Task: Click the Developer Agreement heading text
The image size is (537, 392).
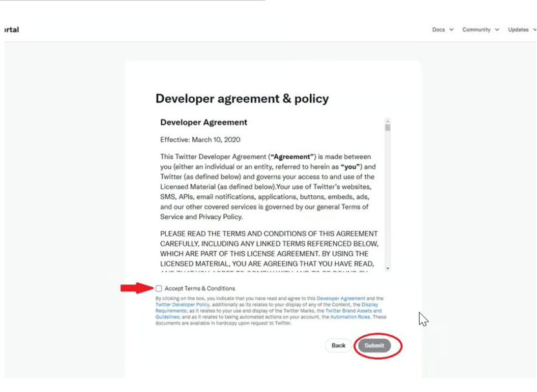Action: click(x=203, y=122)
